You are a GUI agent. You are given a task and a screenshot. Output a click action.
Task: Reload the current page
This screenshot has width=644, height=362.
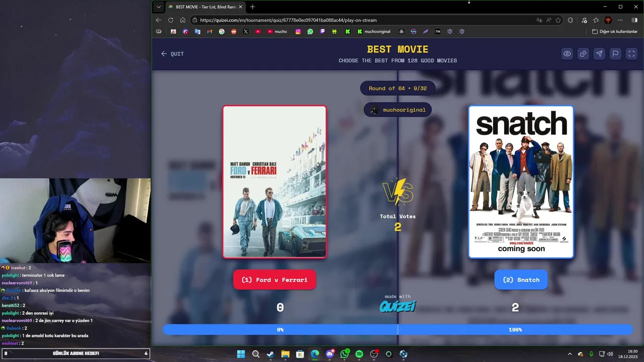point(171,20)
